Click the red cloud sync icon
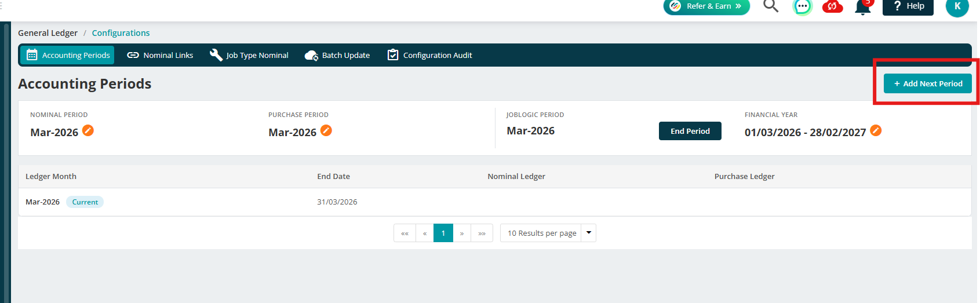Viewport: 980px width, 303px height. 832,6
